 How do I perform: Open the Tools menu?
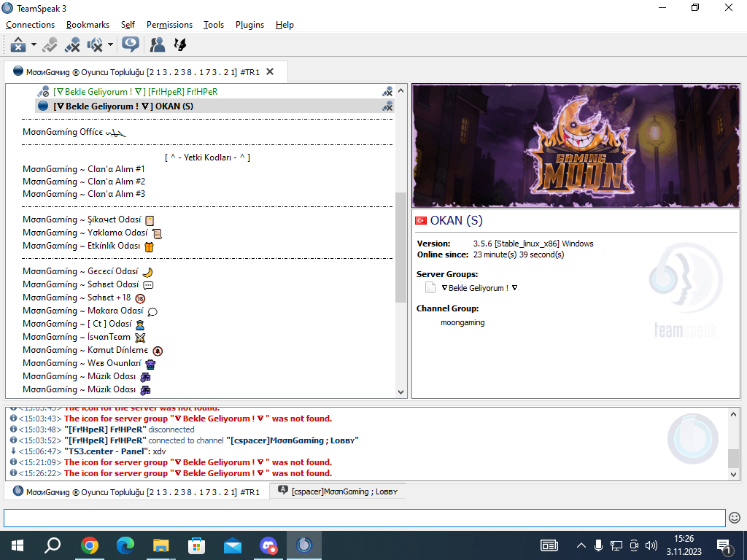214,25
